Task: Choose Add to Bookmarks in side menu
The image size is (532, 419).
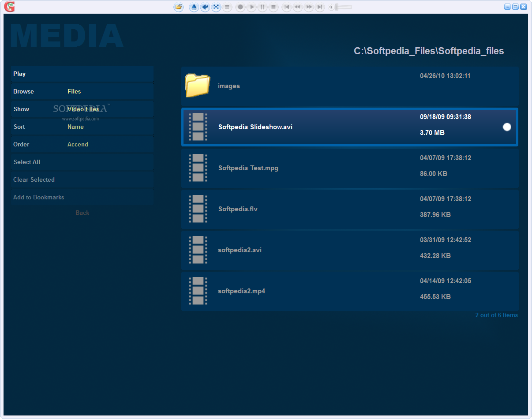Action: tap(82, 197)
